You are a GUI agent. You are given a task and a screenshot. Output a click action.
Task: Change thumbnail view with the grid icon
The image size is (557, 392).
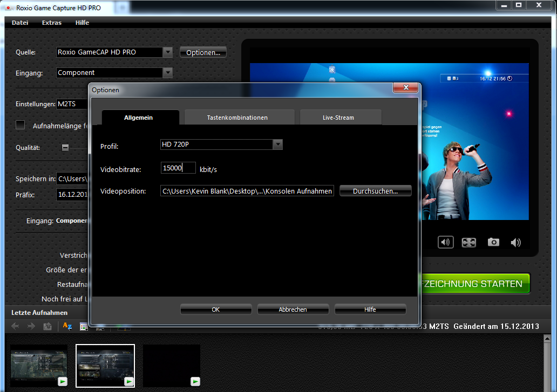(84, 327)
